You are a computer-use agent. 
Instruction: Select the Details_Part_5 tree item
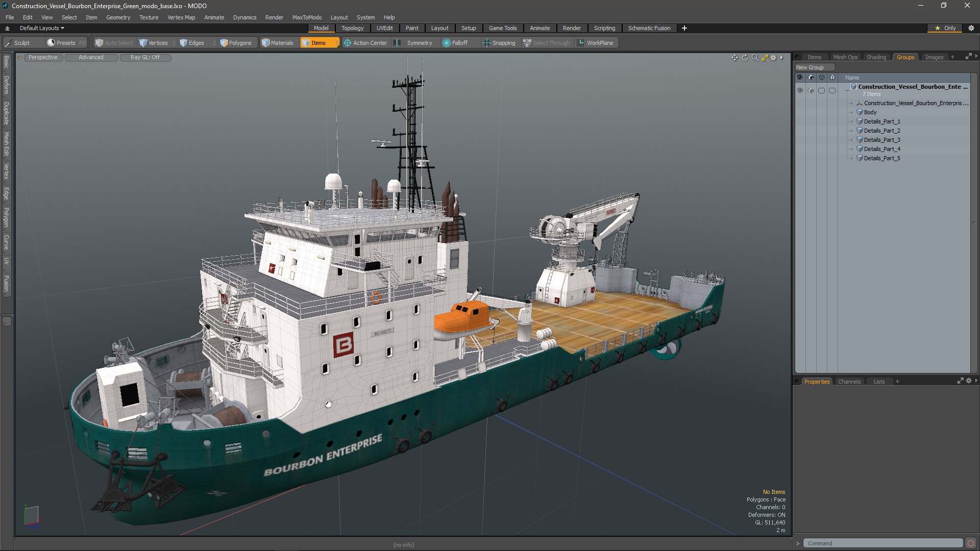coord(881,158)
